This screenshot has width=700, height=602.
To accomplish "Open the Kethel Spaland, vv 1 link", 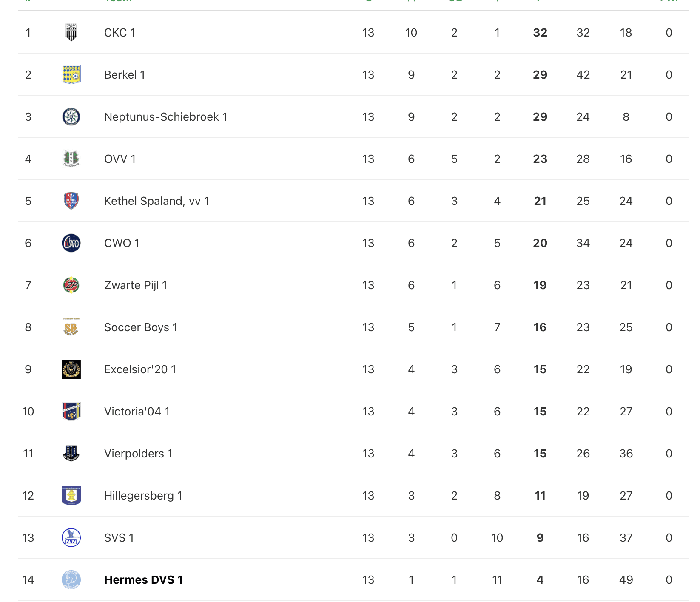I will pos(157,201).
